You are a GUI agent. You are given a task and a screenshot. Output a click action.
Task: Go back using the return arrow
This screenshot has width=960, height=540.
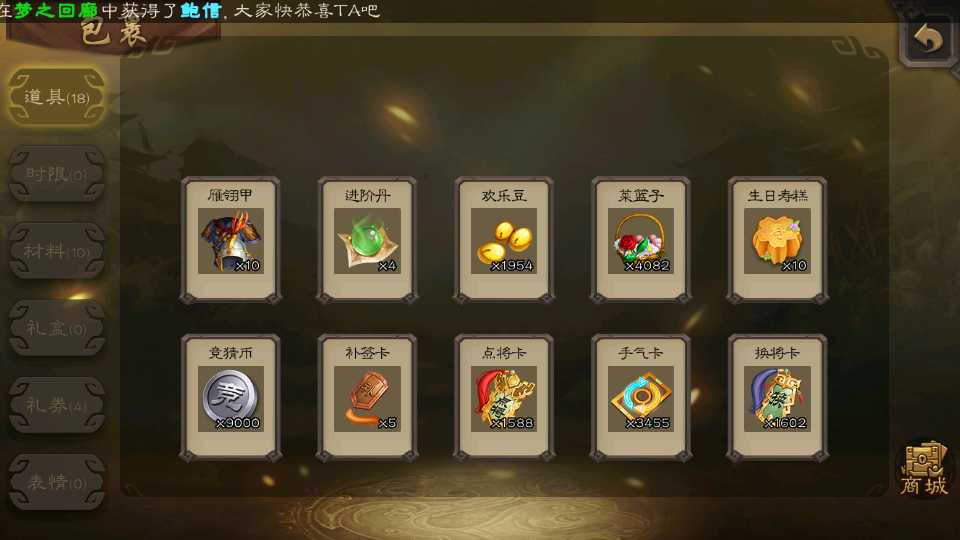coord(928,39)
